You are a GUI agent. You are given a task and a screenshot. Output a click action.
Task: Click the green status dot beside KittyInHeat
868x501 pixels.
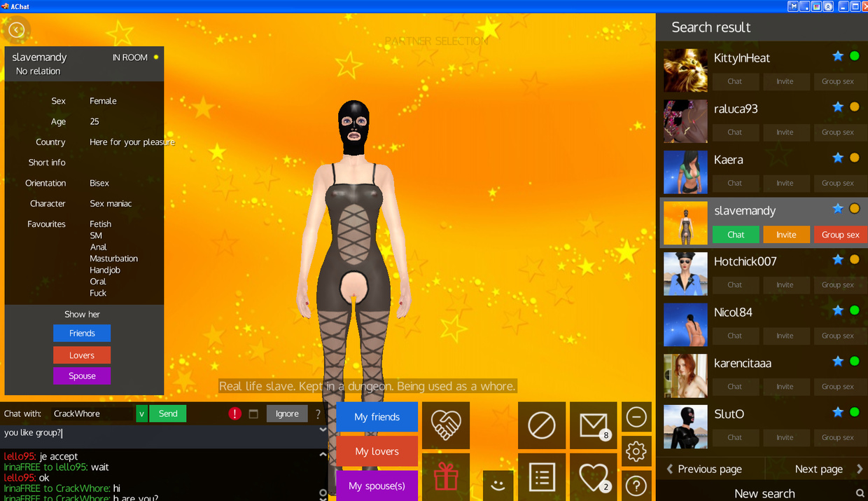point(855,56)
